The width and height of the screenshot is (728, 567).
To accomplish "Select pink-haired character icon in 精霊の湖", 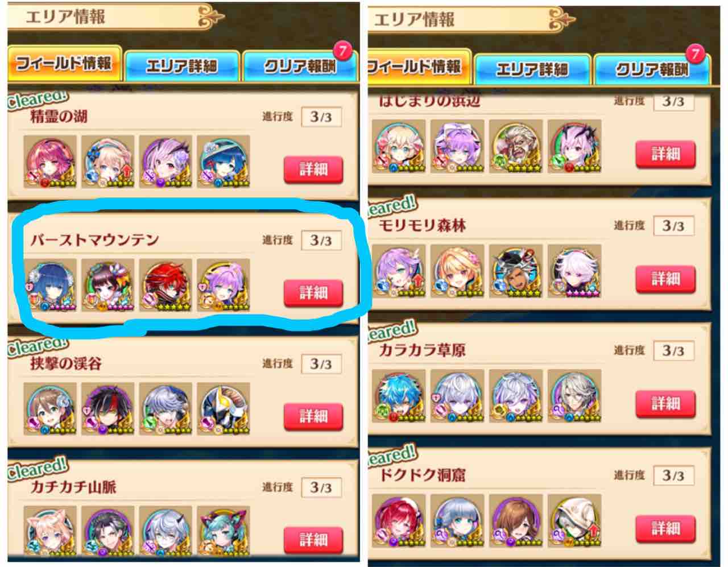I will click(50, 162).
